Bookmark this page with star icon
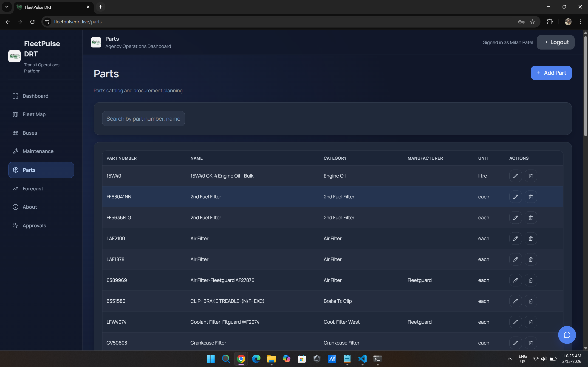 coord(532,22)
